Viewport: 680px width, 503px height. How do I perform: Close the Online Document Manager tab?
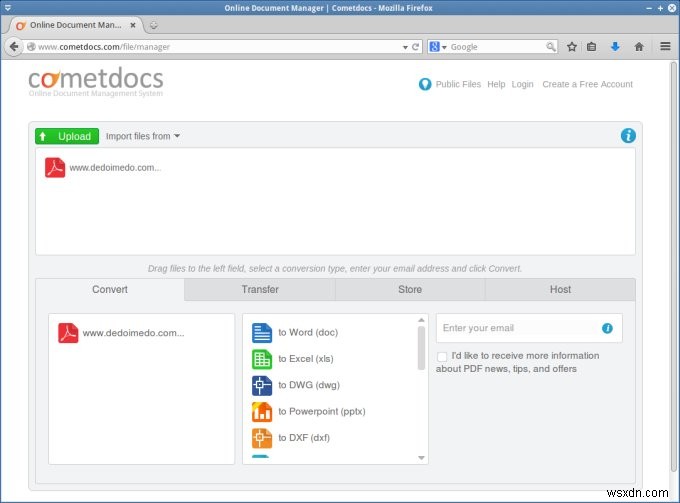pos(133,25)
